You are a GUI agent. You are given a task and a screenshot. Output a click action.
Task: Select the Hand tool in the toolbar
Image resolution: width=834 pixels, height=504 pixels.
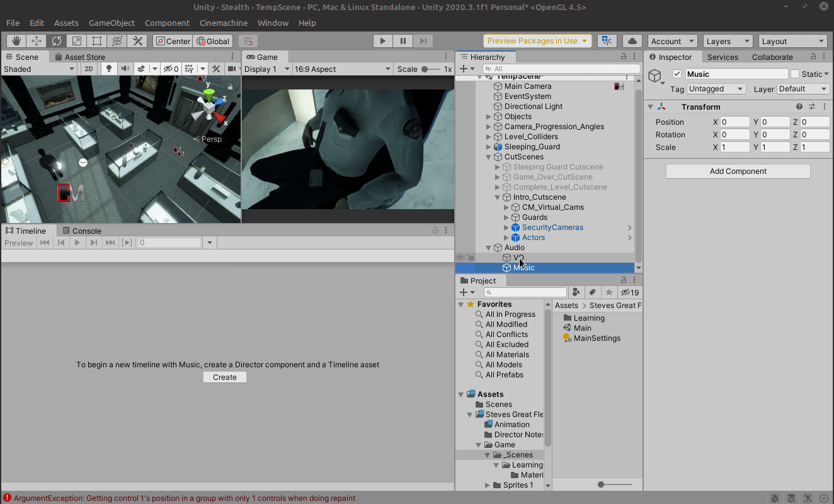click(x=16, y=41)
